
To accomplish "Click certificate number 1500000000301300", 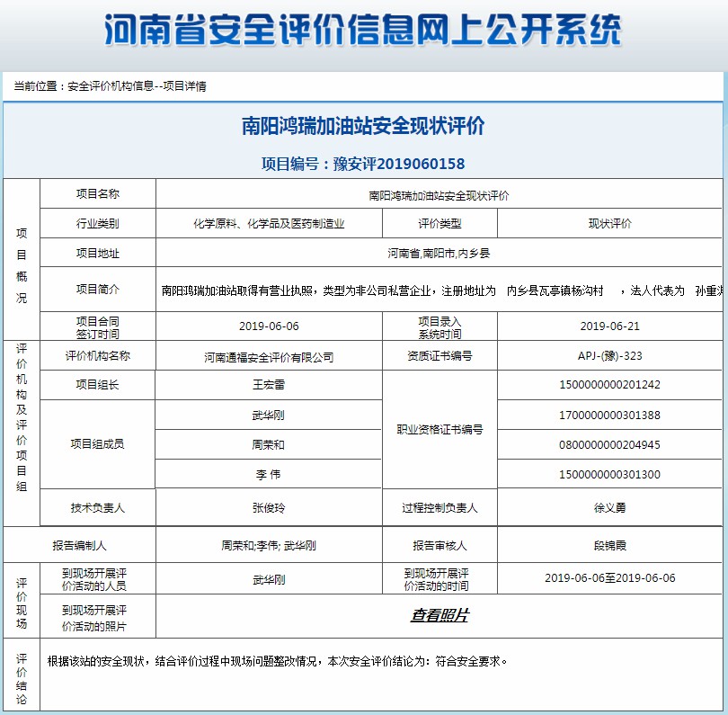I will coord(609,475).
